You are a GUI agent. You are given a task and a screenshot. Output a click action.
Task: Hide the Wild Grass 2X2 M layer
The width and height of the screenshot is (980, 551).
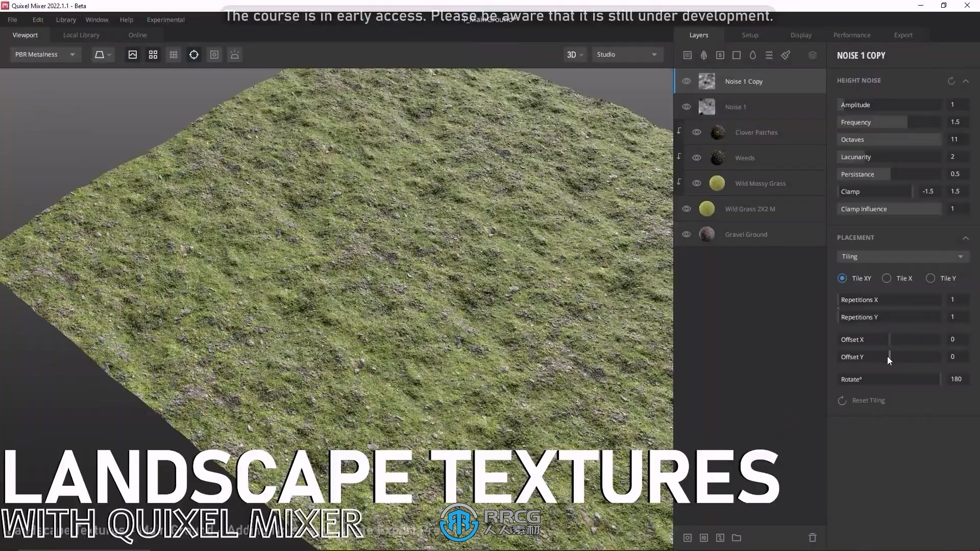point(687,209)
